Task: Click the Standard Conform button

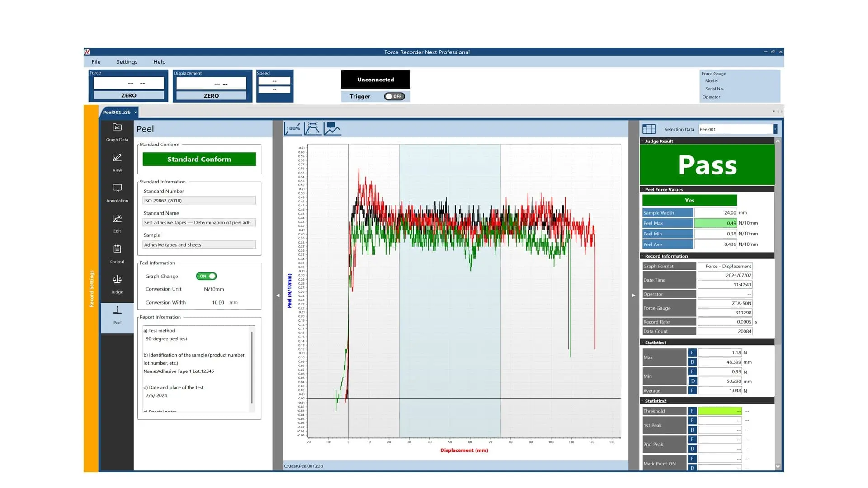Action: click(199, 159)
